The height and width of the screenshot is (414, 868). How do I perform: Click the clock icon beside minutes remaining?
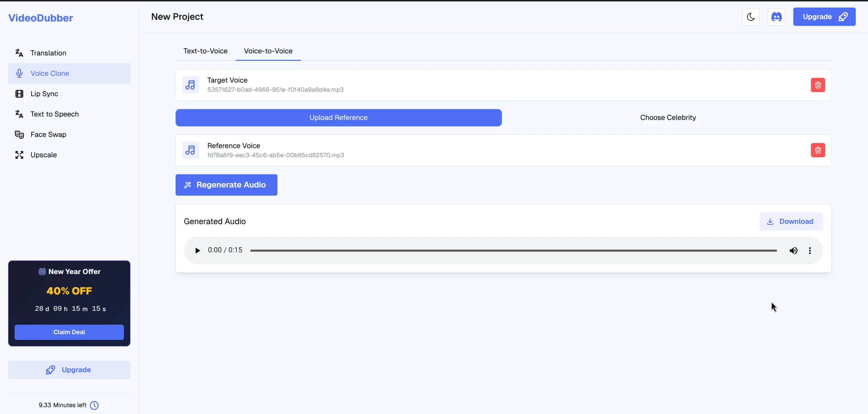(94, 405)
